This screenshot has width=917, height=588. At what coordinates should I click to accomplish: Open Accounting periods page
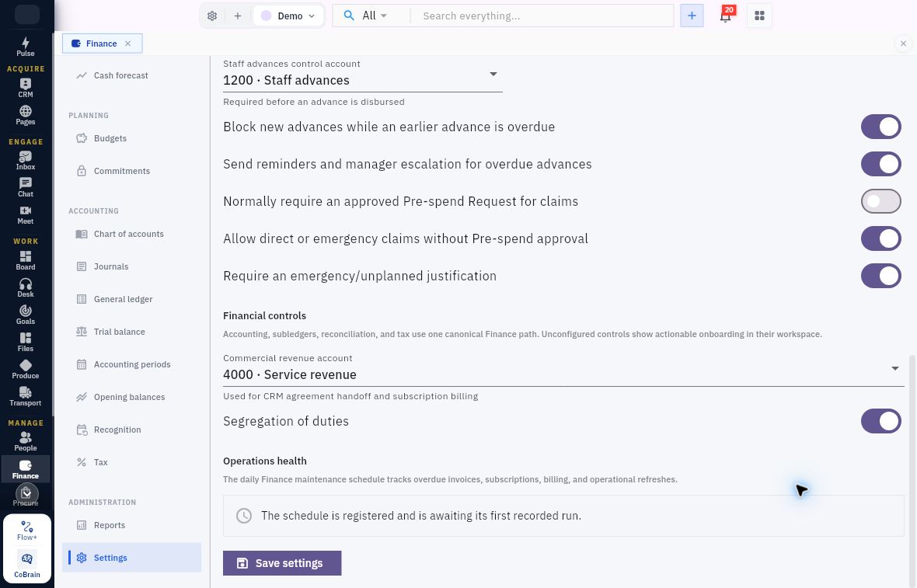pyautogui.click(x=132, y=364)
